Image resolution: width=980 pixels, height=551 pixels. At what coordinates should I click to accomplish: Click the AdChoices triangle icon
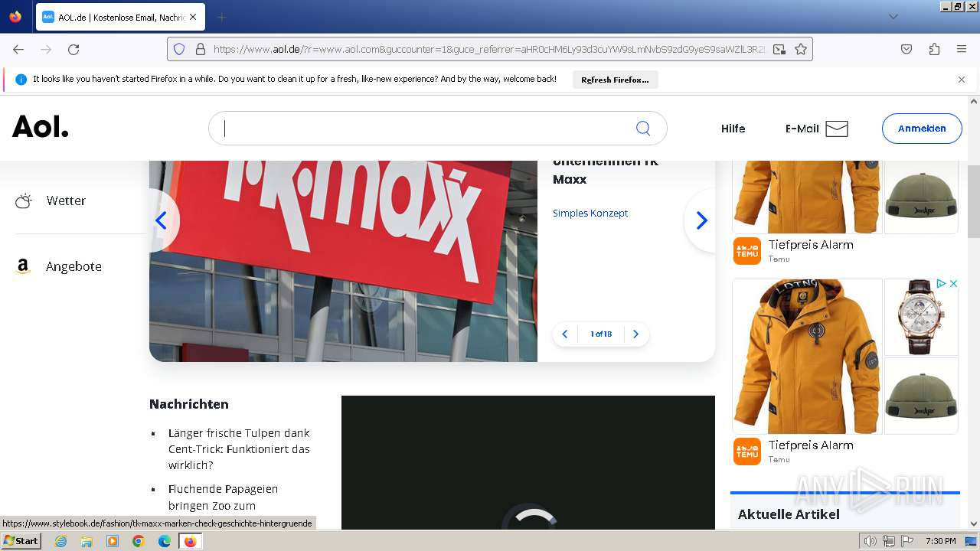[941, 284]
